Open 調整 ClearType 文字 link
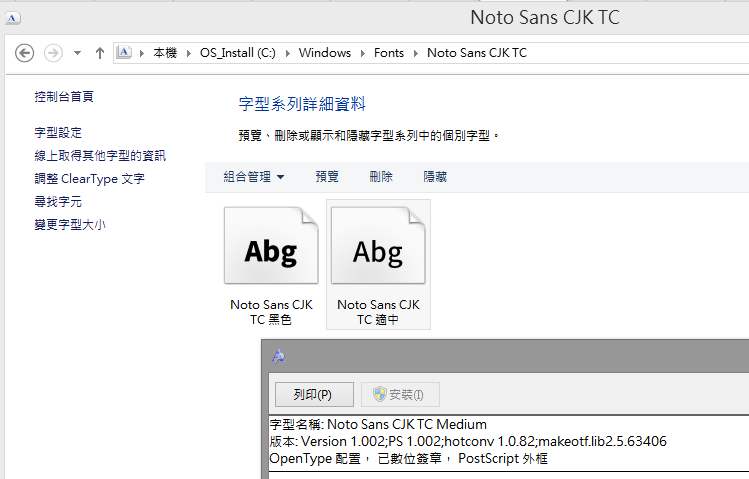Screen dimensions: 749x479 click(89, 179)
